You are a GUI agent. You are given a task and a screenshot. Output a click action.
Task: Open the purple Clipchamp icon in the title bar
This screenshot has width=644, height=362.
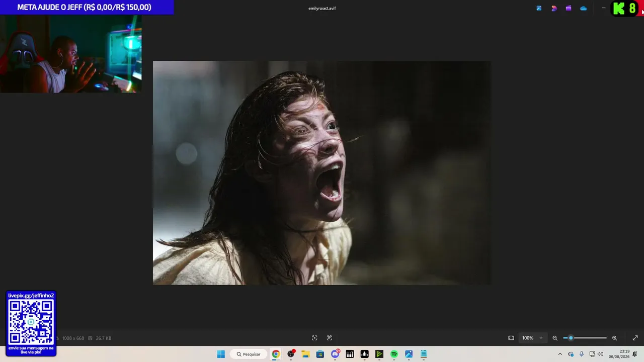pyautogui.click(x=569, y=8)
